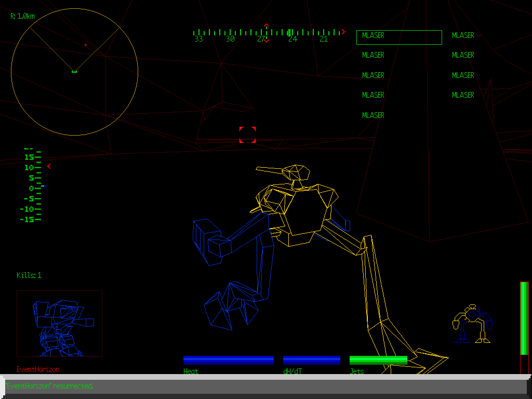Click the circular radar display
This screenshot has width=532, height=399.
[74, 71]
